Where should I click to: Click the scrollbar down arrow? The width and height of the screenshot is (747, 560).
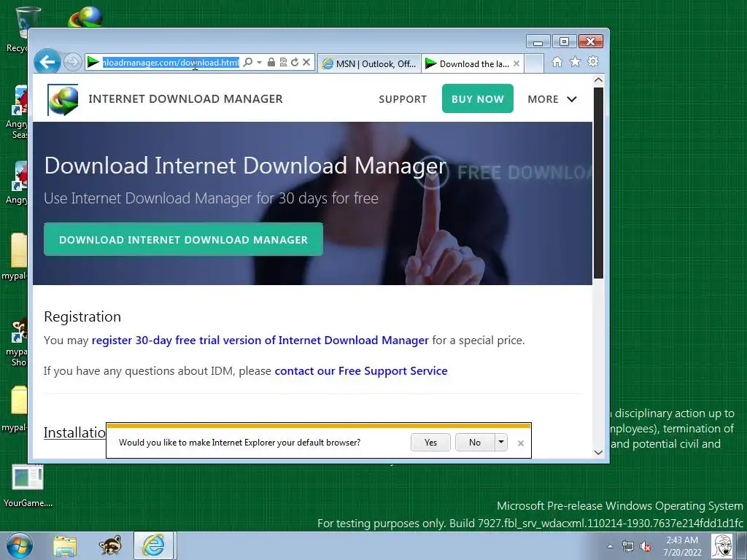[598, 452]
